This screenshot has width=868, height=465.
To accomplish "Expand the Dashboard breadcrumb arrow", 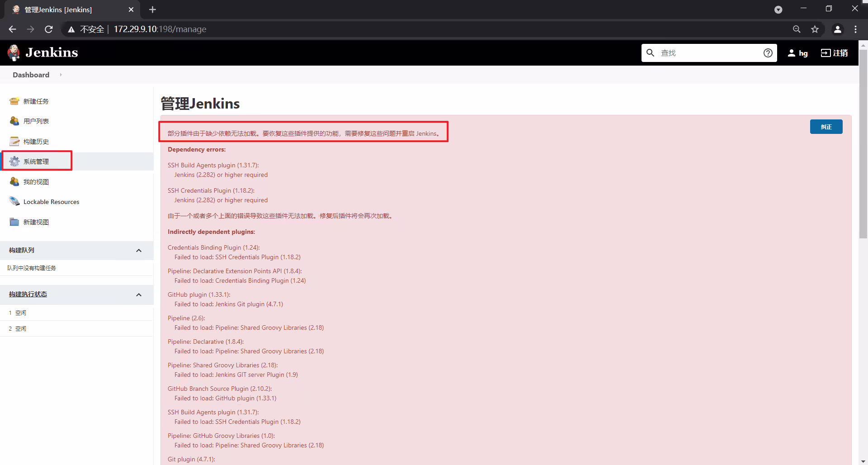I will pos(61,75).
